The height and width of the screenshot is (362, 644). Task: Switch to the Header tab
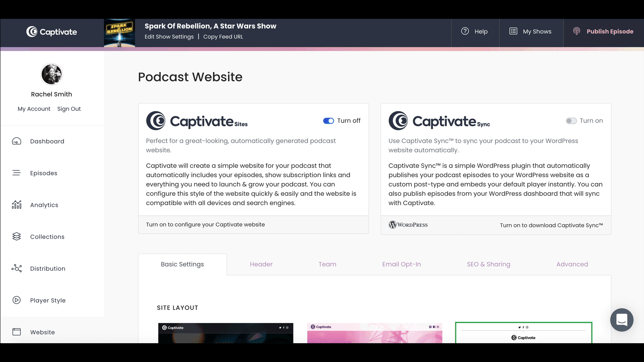pyautogui.click(x=261, y=264)
